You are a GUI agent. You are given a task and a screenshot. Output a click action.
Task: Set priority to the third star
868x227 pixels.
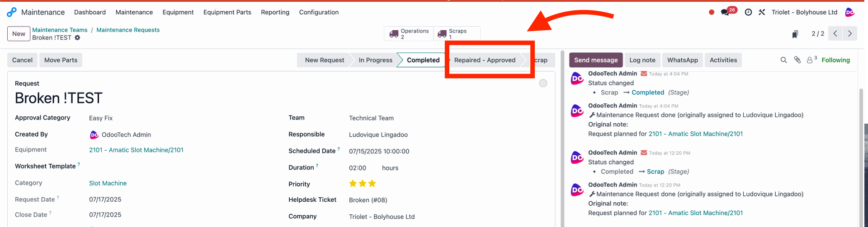pyautogui.click(x=372, y=183)
